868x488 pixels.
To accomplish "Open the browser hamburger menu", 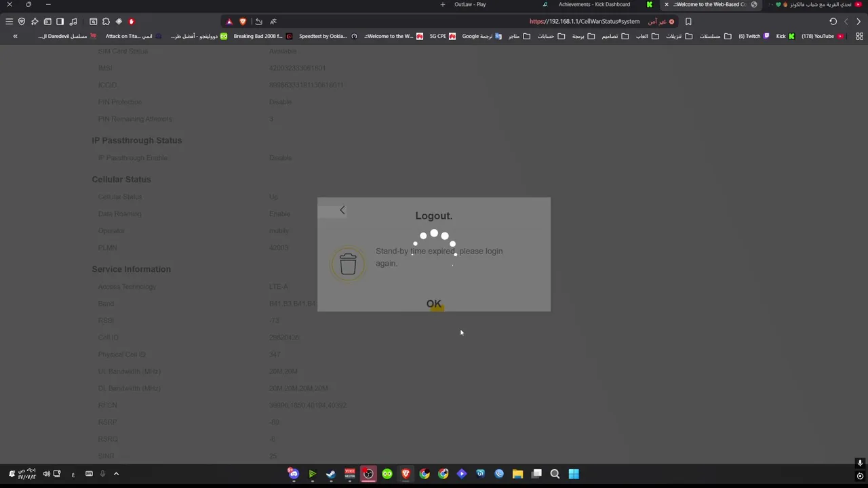I will (9, 22).
